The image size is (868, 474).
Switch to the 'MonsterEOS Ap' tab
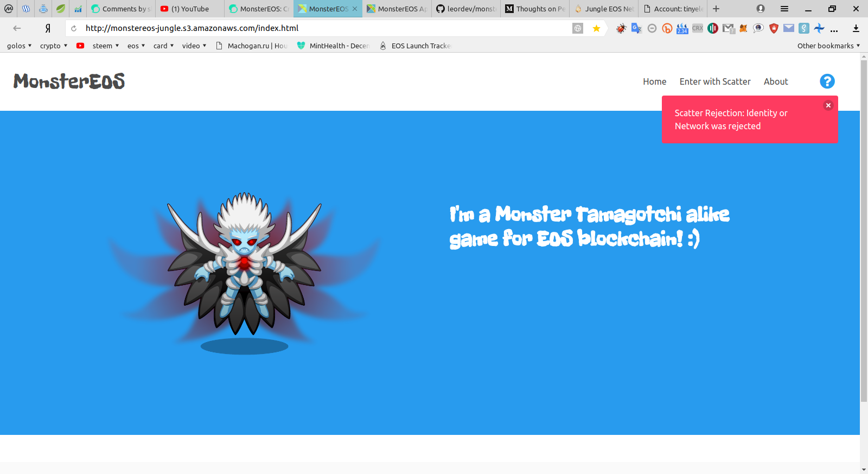[x=397, y=9]
